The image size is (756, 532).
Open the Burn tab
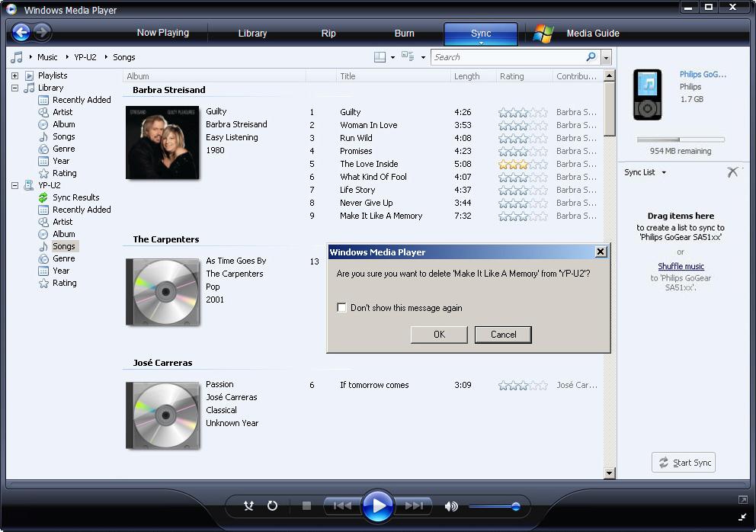[404, 34]
